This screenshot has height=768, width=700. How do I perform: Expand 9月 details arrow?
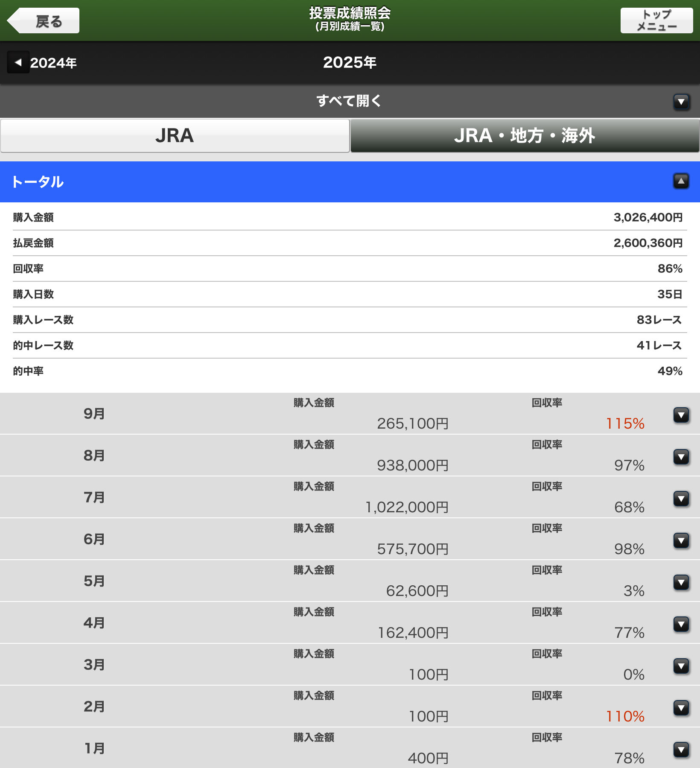(x=681, y=415)
